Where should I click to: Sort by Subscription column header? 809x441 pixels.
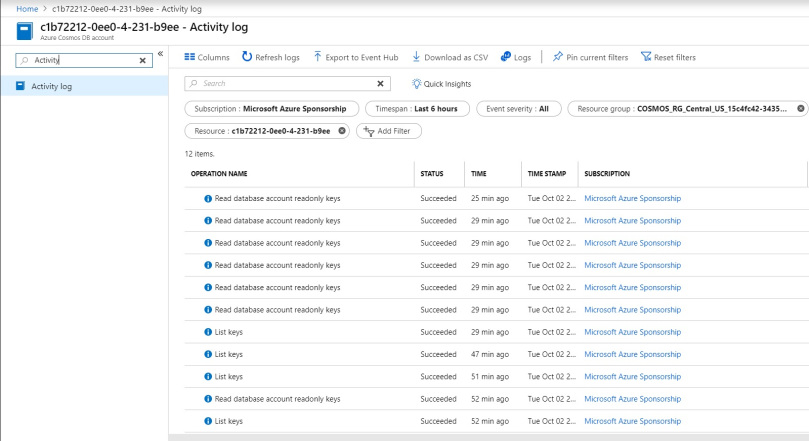click(x=607, y=174)
